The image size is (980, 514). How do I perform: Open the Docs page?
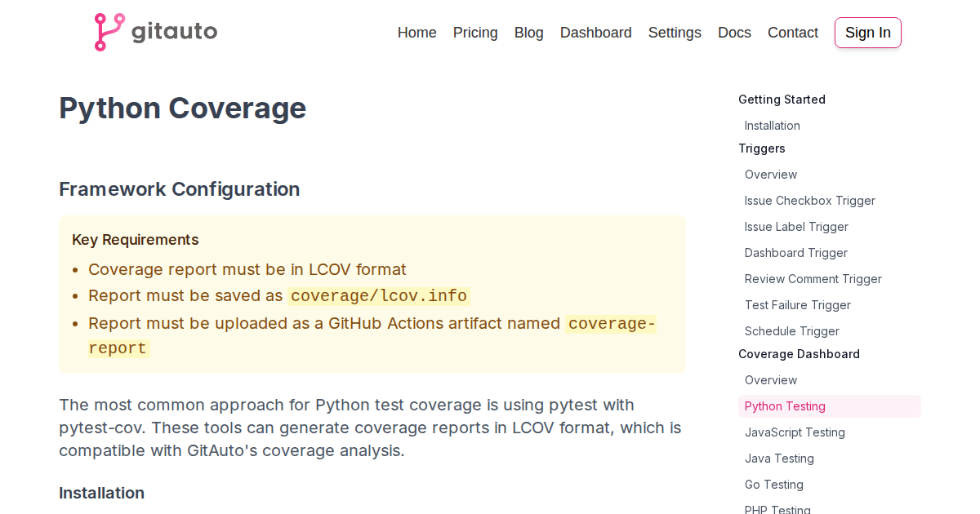[734, 33]
